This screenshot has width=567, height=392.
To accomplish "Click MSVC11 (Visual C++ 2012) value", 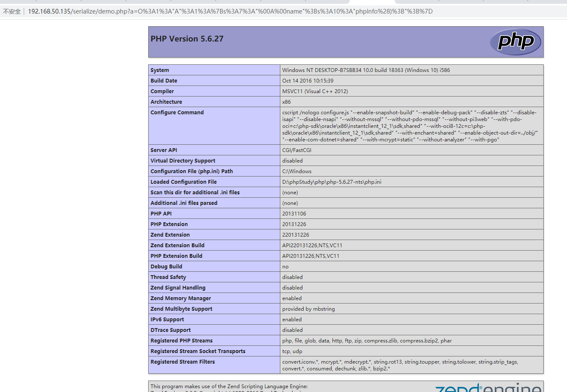I will 315,91.
